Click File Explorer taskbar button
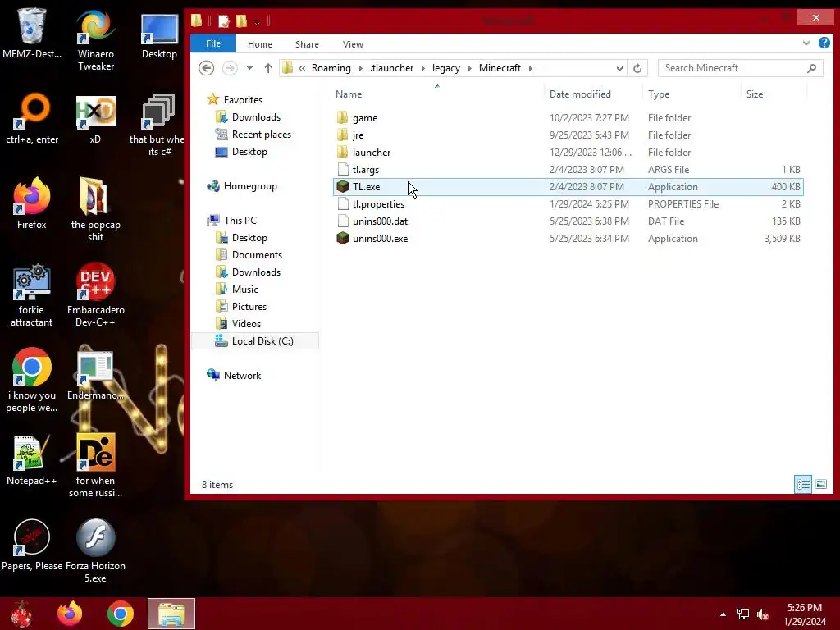 (171, 614)
